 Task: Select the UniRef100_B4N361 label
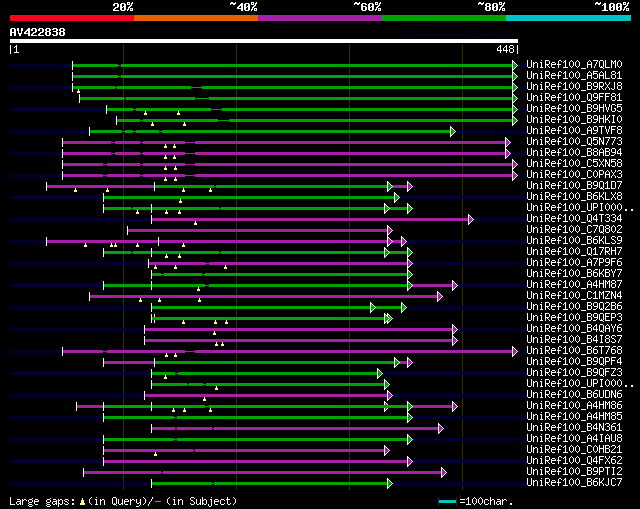pyautogui.click(x=574, y=428)
